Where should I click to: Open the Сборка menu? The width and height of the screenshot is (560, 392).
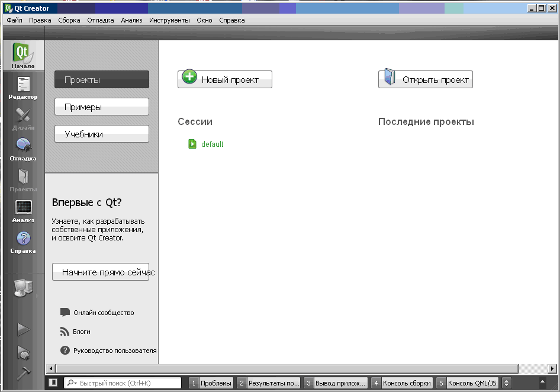click(x=69, y=20)
